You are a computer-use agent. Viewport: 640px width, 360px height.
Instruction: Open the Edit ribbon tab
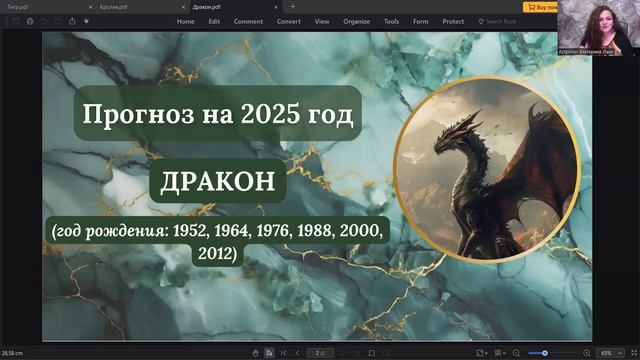point(214,22)
